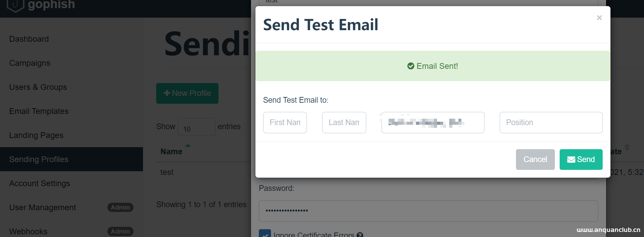
Task: Sort table by Name column arrow
Action: click(188, 146)
